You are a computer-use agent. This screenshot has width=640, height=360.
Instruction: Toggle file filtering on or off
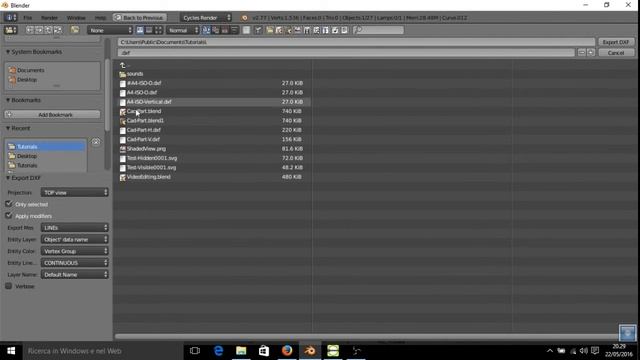[x=258, y=30]
